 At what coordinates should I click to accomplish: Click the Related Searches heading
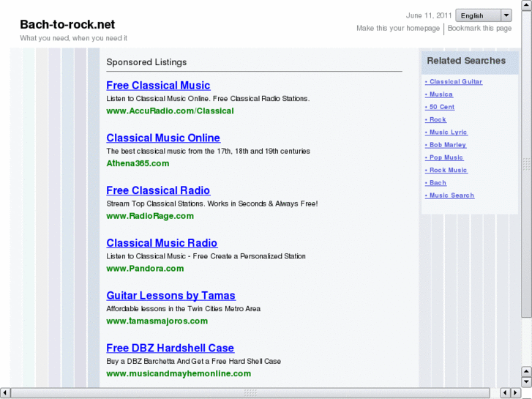pyautogui.click(x=466, y=61)
